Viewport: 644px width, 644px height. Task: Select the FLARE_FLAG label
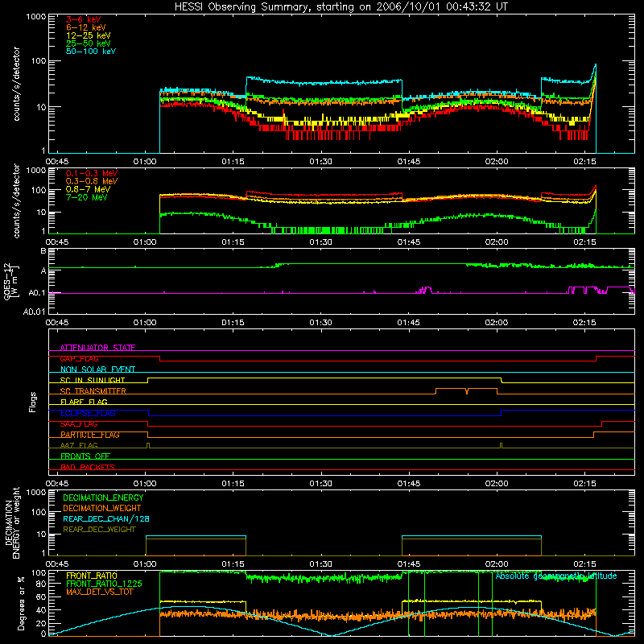click(x=84, y=402)
